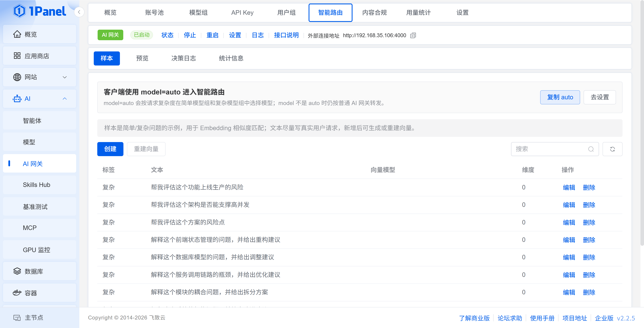Open 概览 in the sidebar

(x=40, y=34)
